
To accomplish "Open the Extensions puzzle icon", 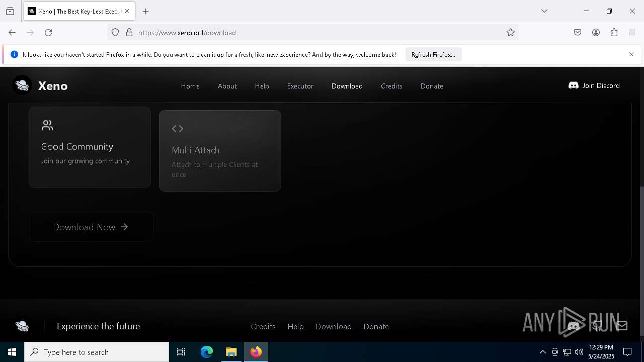I will coord(614,33).
